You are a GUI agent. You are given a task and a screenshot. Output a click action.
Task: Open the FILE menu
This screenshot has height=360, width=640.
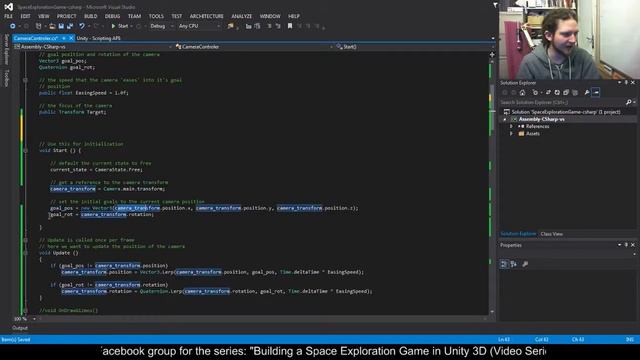tap(9, 16)
